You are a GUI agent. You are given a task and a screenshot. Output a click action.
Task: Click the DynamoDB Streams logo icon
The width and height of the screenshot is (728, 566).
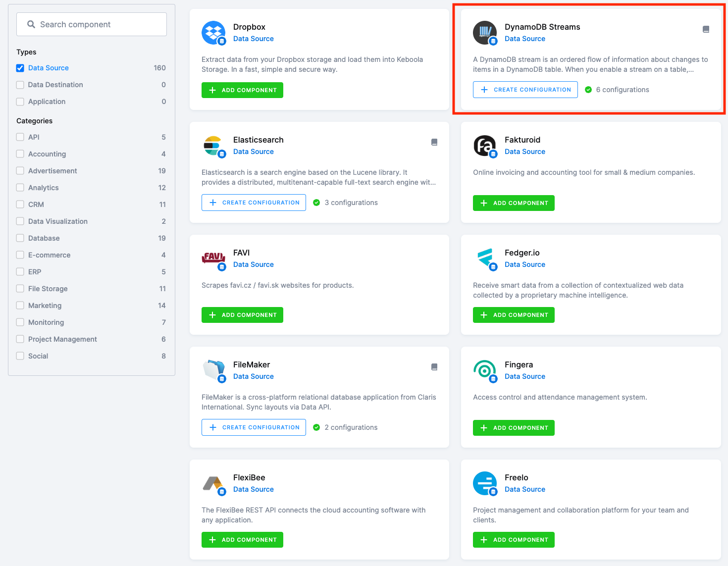click(x=485, y=33)
